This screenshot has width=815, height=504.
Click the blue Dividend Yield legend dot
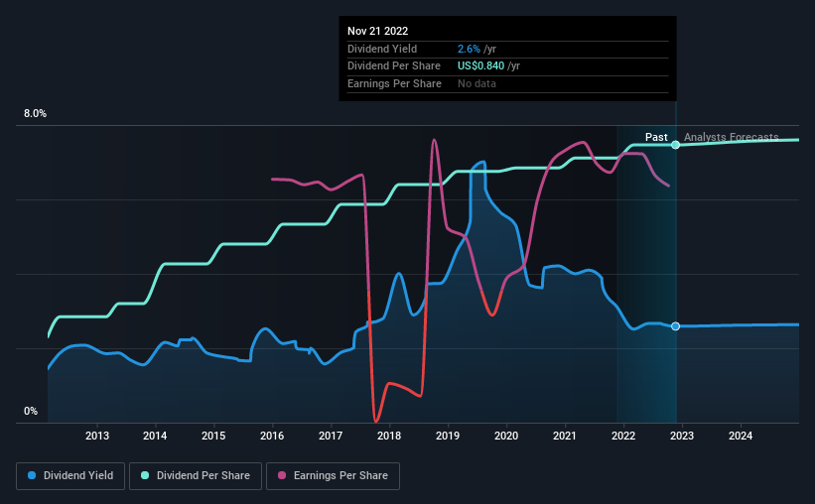pyautogui.click(x=32, y=475)
